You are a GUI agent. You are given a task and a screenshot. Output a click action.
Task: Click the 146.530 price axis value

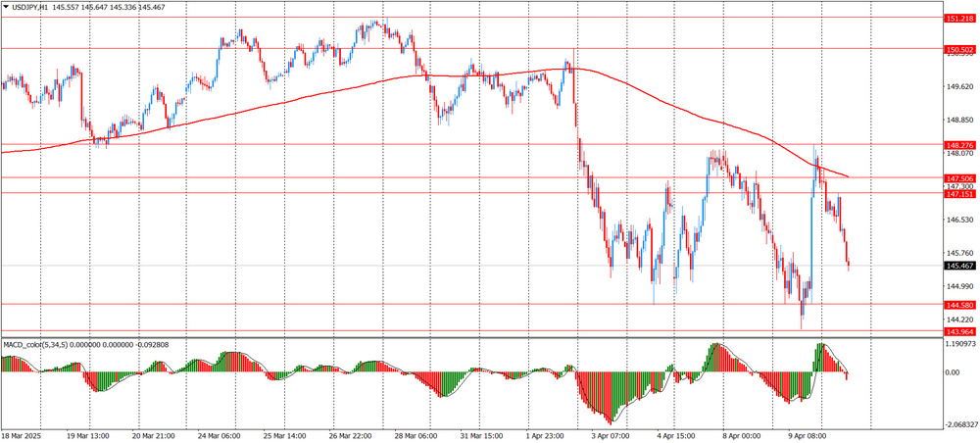pos(958,220)
